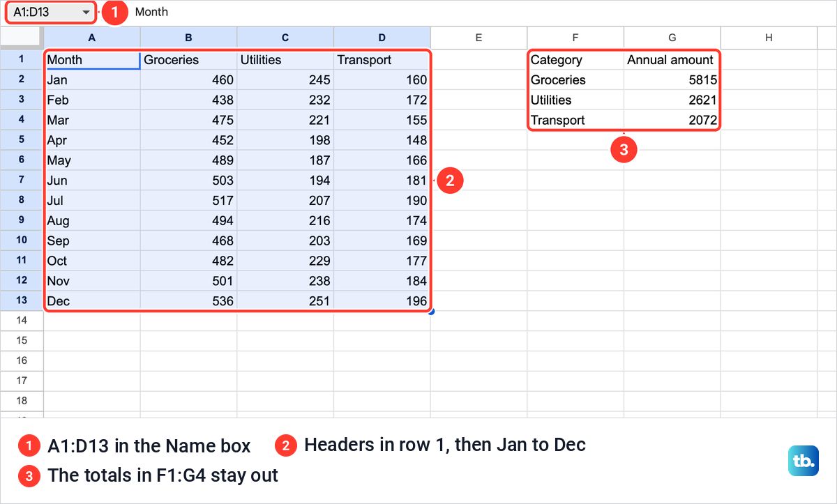Click the 229 utilities value
This screenshot has height=504, width=837.
coord(285,261)
